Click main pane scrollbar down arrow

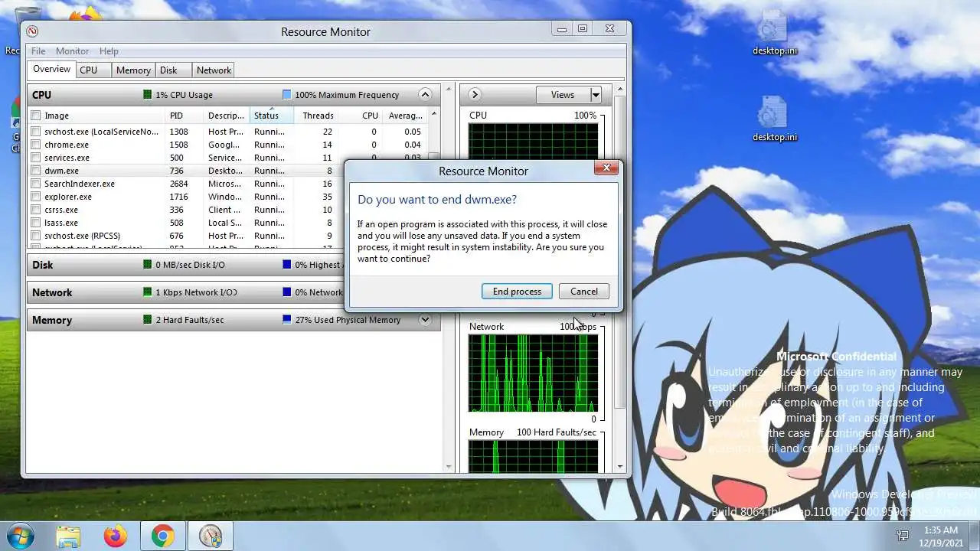coord(449,467)
